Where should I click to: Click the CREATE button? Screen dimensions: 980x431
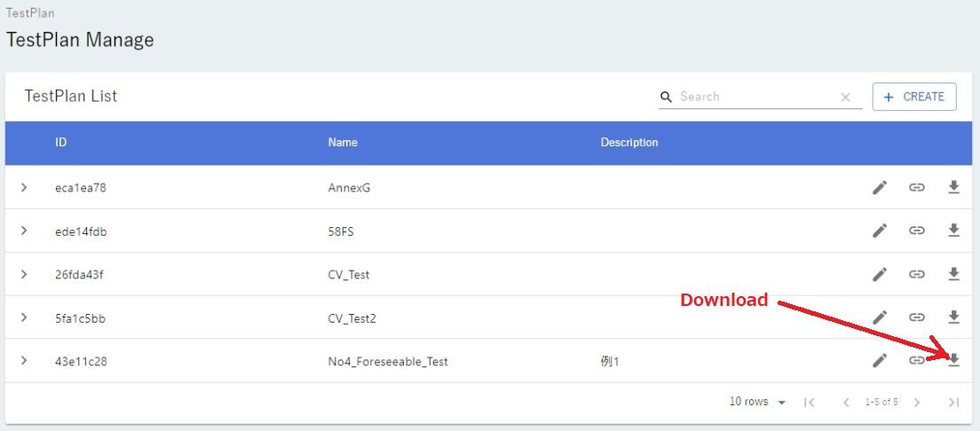click(914, 97)
